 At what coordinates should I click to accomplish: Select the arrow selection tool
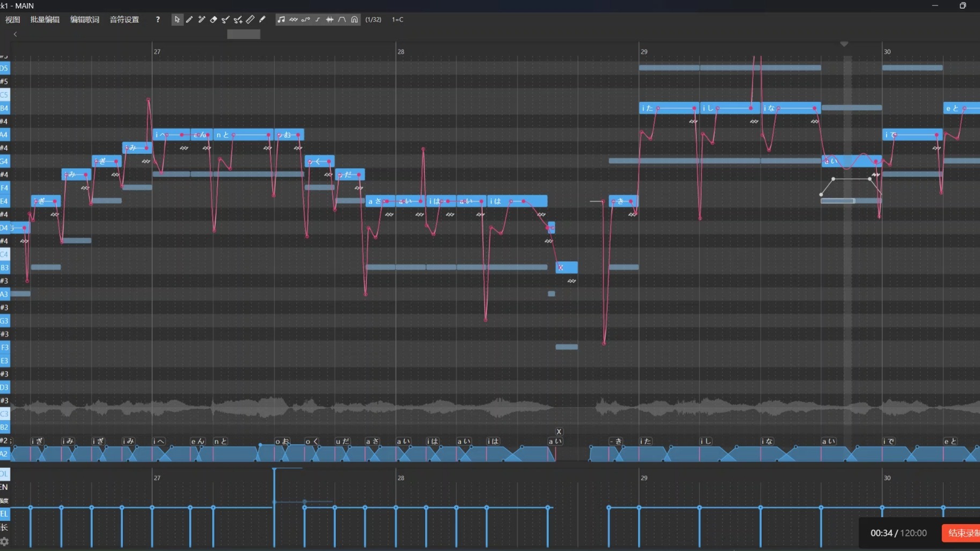click(177, 19)
